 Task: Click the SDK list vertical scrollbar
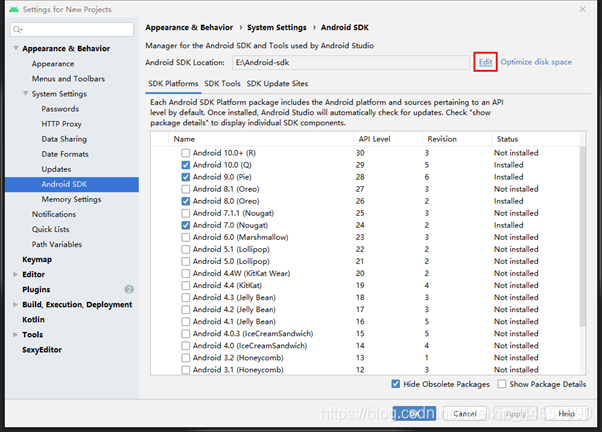[582, 236]
